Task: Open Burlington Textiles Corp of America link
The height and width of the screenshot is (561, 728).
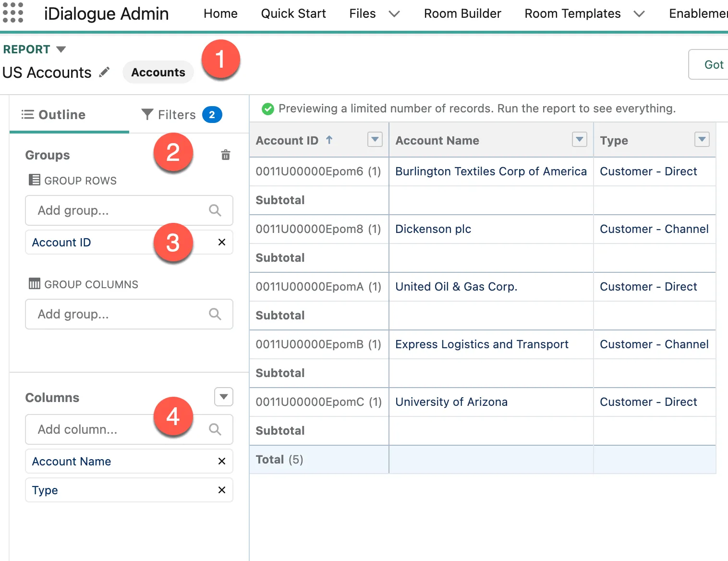Action: pos(491,171)
